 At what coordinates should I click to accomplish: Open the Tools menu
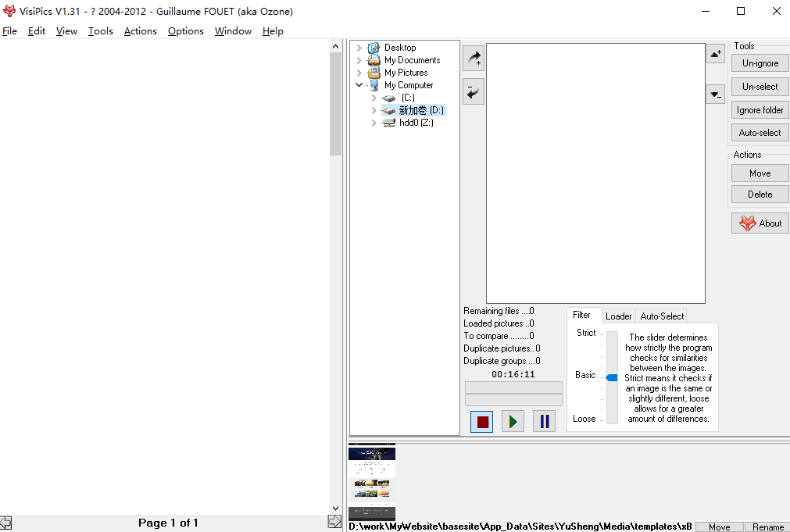[x=100, y=31]
